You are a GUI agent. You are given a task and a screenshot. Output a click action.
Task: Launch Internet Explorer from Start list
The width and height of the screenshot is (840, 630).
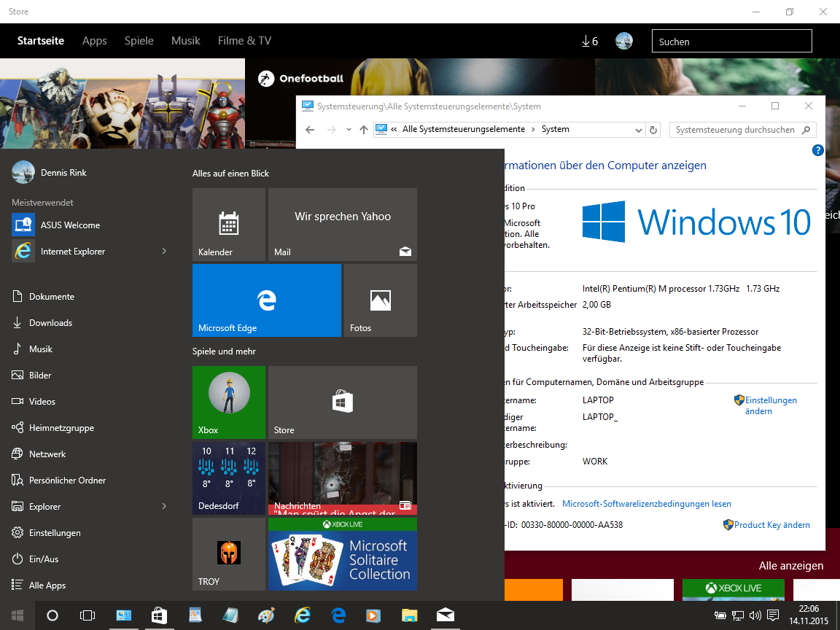pyautogui.click(x=80, y=252)
